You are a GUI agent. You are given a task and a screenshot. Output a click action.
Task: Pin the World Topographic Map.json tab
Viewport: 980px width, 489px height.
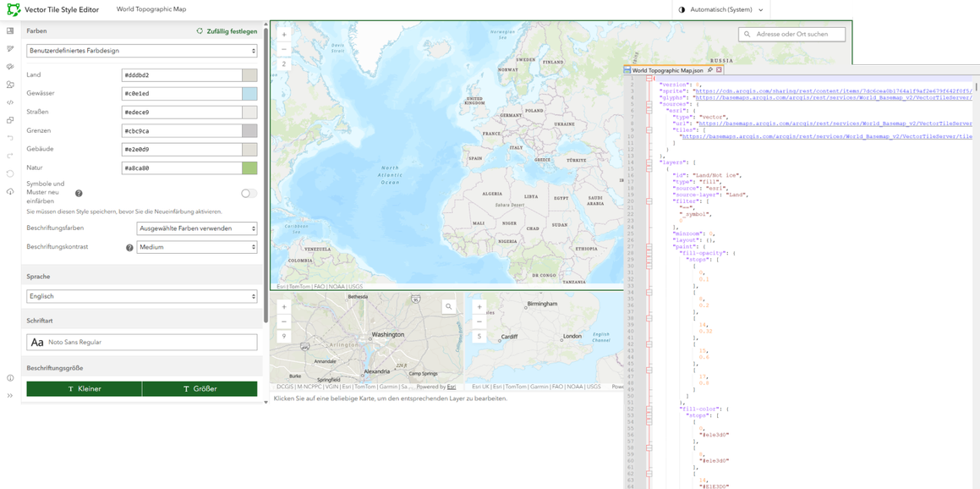[x=710, y=71]
